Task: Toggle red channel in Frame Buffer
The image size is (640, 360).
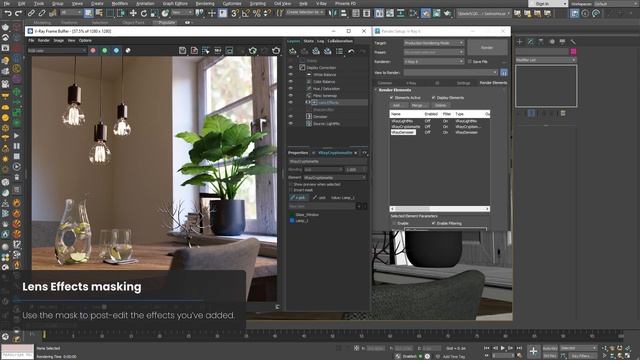Action: [x=93, y=51]
